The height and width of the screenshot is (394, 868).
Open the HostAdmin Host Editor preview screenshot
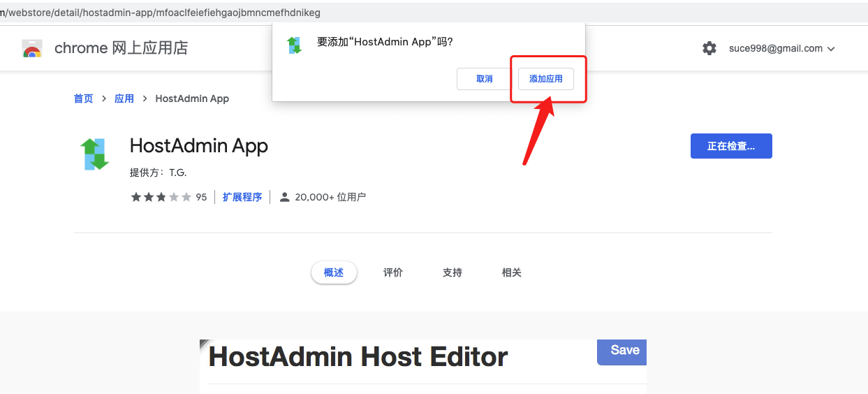423,367
